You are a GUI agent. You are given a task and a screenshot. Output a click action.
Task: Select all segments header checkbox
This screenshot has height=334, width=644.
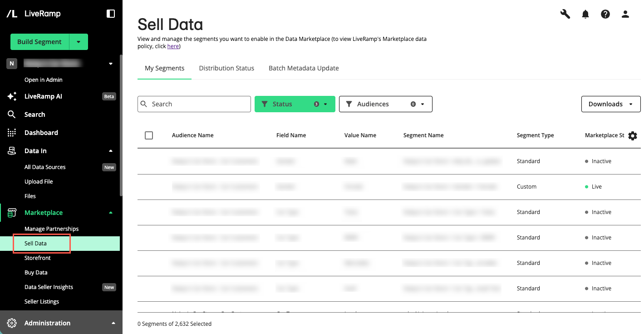149,135
